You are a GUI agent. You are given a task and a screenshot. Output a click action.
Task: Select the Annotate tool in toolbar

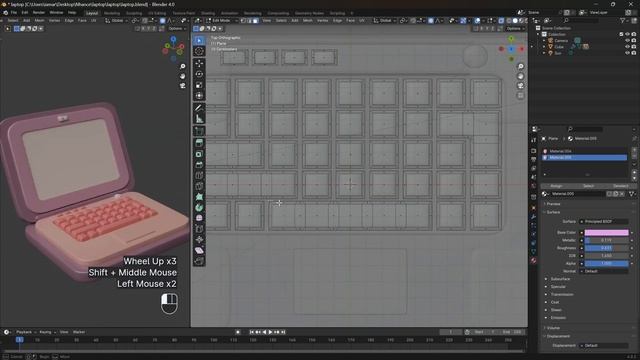(x=199, y=108)
